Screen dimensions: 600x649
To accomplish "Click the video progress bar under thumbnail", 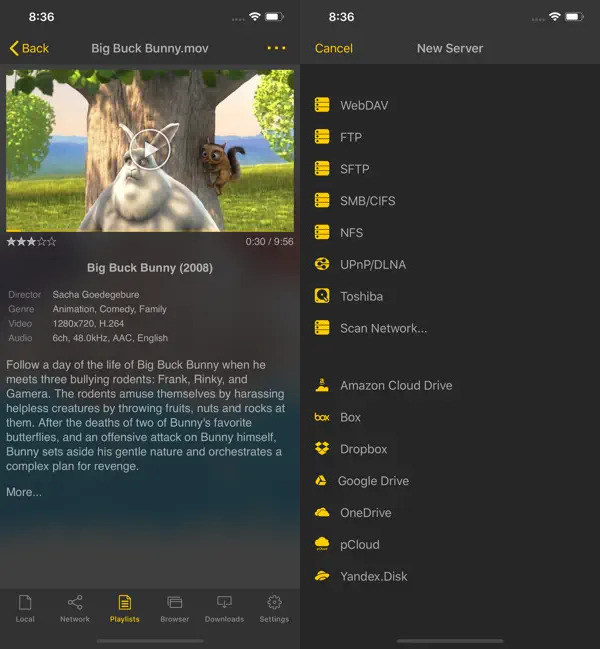I will coord(150,231).
